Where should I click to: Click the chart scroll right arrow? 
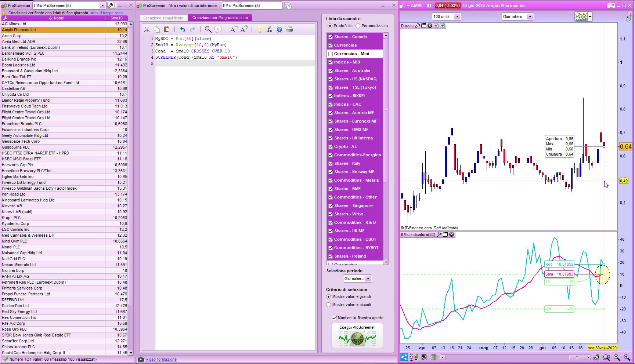pos(588,357)
